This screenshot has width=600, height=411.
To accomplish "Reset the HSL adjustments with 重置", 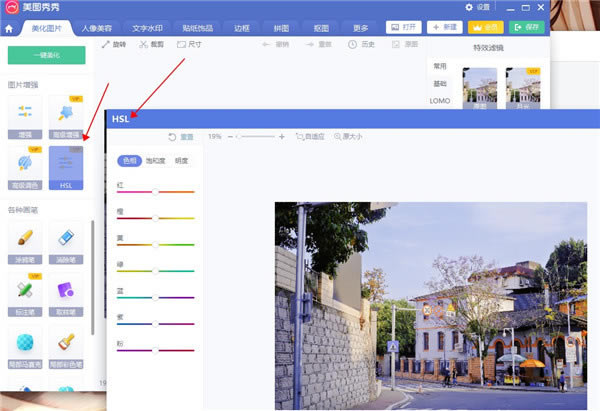I will point(181,137).
